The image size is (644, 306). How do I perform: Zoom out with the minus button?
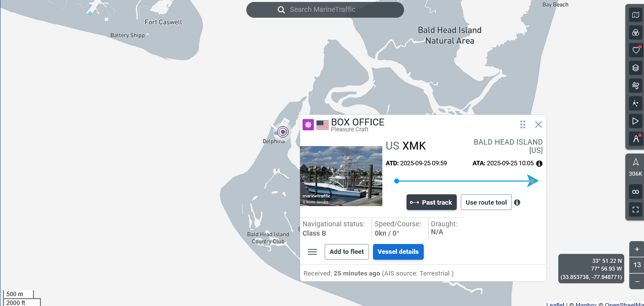(637, 281)
